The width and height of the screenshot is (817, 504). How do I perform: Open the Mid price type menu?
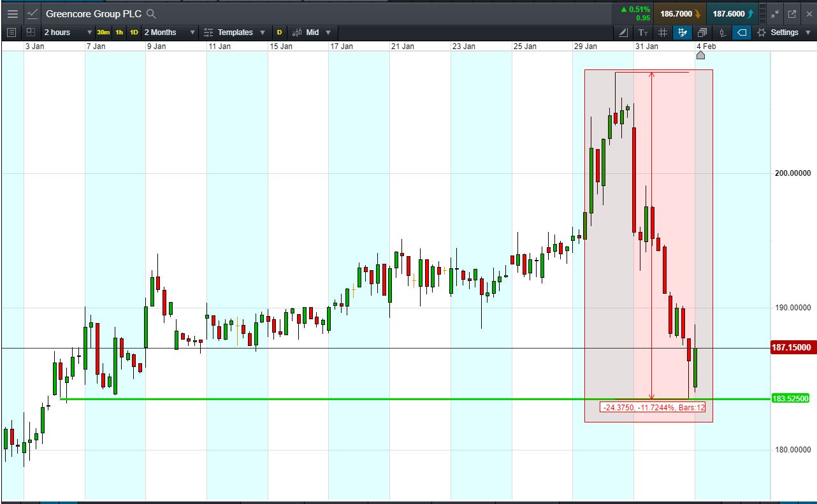[312, 32]
